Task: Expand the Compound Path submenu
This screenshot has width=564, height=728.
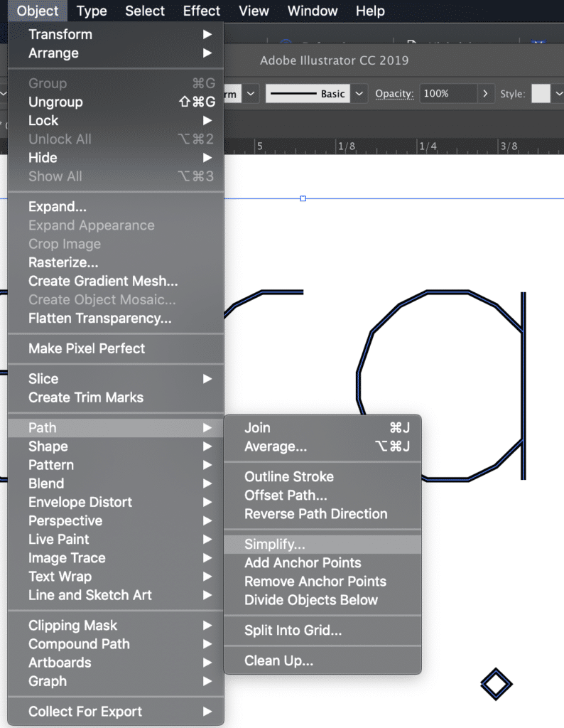Action: tap(116, 644)
